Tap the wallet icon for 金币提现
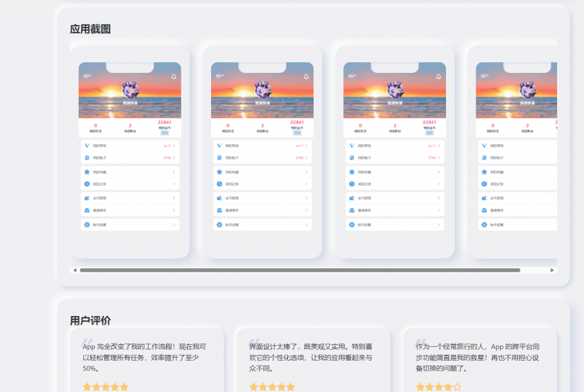 point(86,198)
